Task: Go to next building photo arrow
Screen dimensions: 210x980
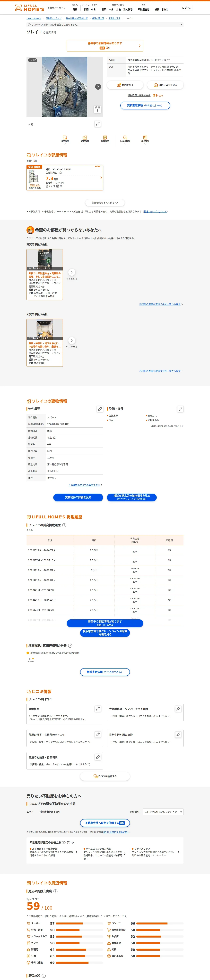Action: [x=98, y=87]
